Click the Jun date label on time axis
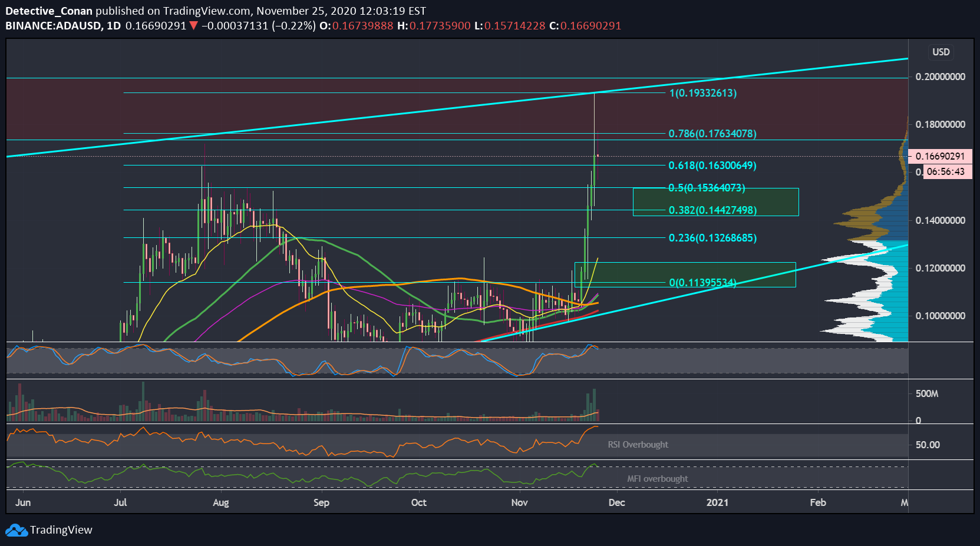Image resolution: width=980 pixels, height=546 pixels. coord(23,502)
